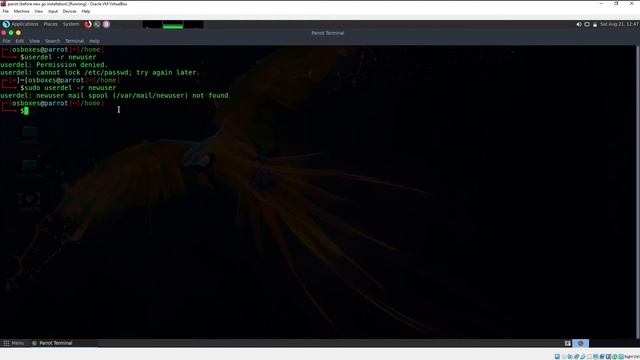Open the clock showing Sat Aug 21
The image size is (640, 360).
click(x=619, y=24)
